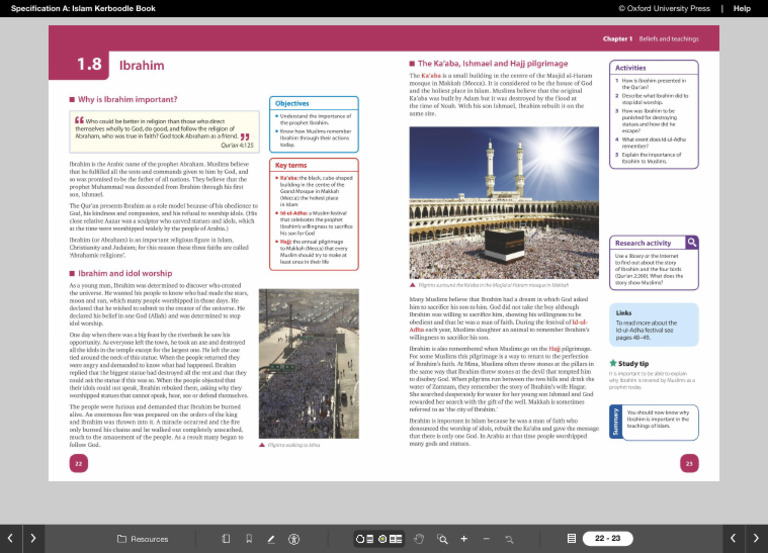Click the 'Why is Ibrahim important?' heading

127,99
